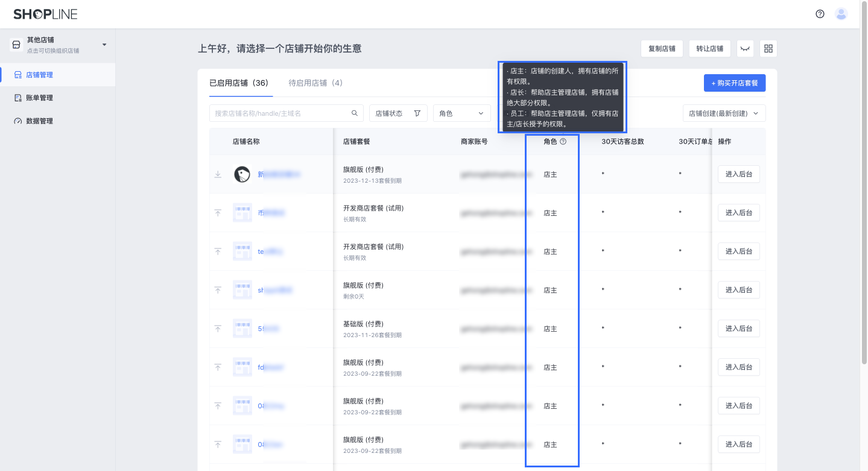Click the 2023-11-26套餐到期 expiry text

pos(372,335)
